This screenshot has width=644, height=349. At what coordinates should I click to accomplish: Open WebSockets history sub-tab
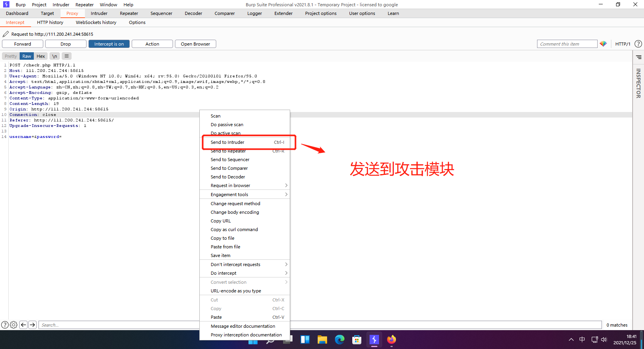click(x=96, y=22)
